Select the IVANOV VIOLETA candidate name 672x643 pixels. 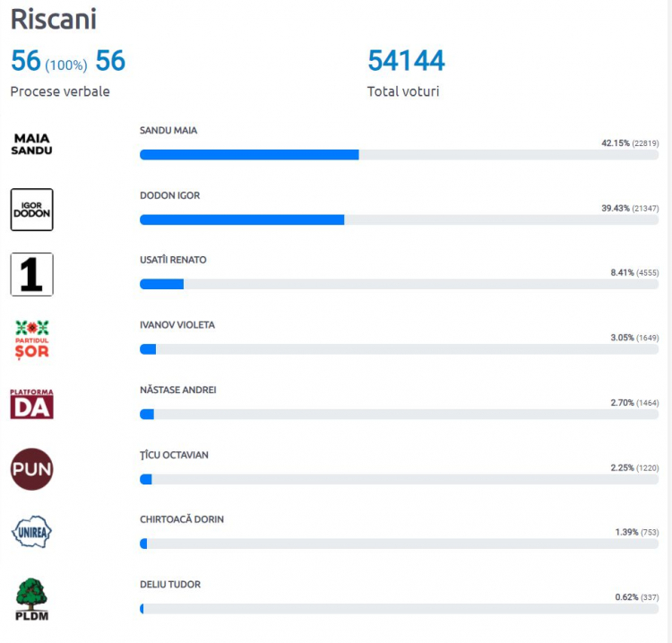[177, 325]
